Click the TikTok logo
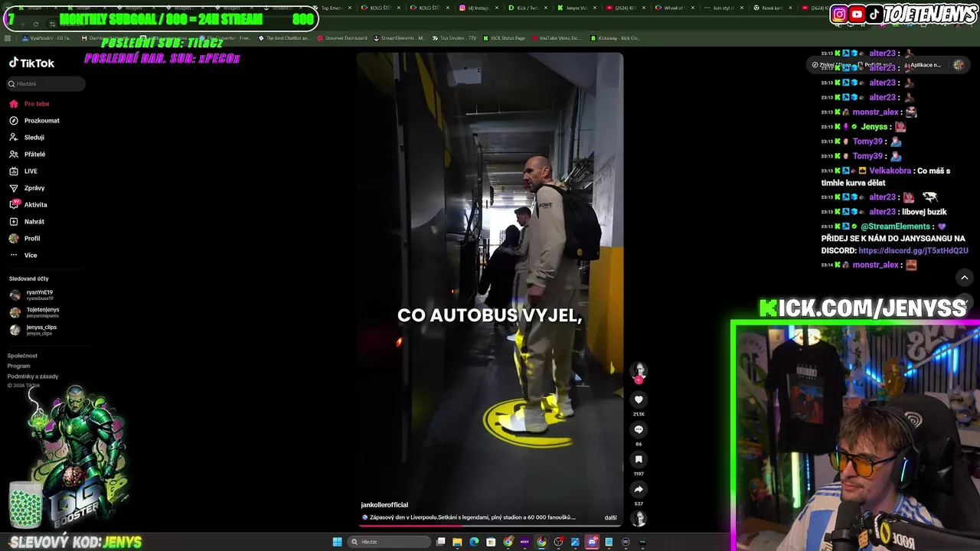 click(x=31, y=64)
